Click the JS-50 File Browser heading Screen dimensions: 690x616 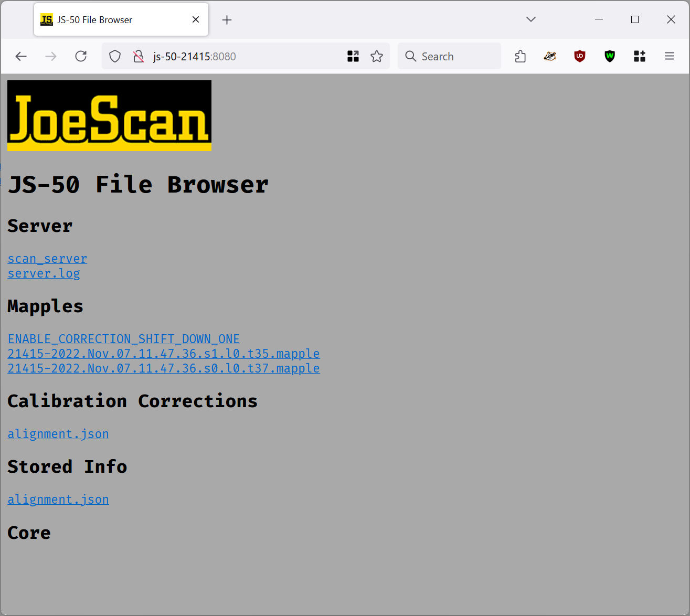(x=138, y=185)
